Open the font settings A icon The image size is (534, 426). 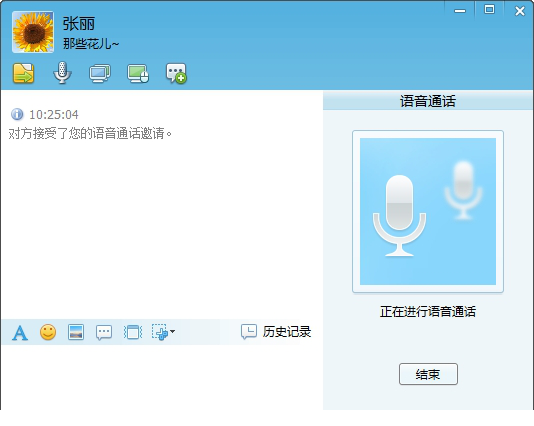click(x=20, y=333)
